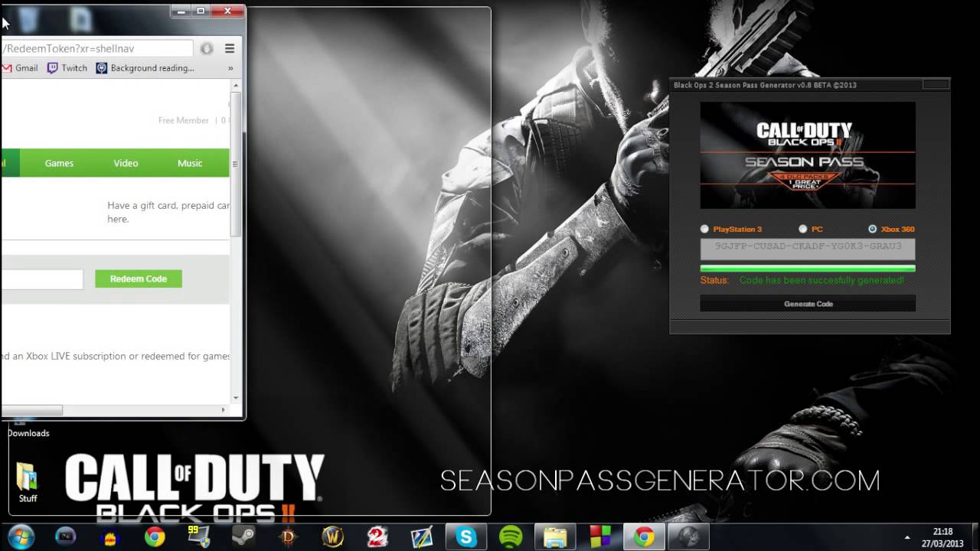This screenshot has width=980, height=551.
Task: Click the green generation progress bar
Action: (x=808, y=269)
